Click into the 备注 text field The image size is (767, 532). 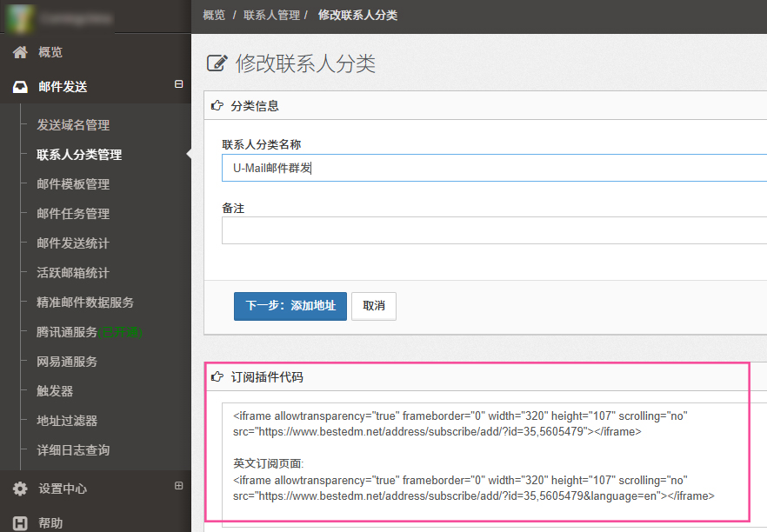pyautogui.click(x=491, y=230)
